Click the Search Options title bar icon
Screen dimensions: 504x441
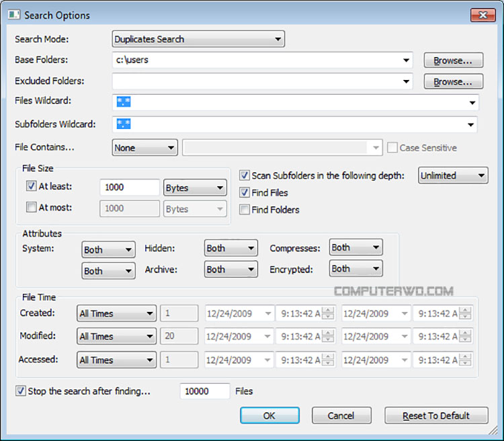[x=14, y=15]
